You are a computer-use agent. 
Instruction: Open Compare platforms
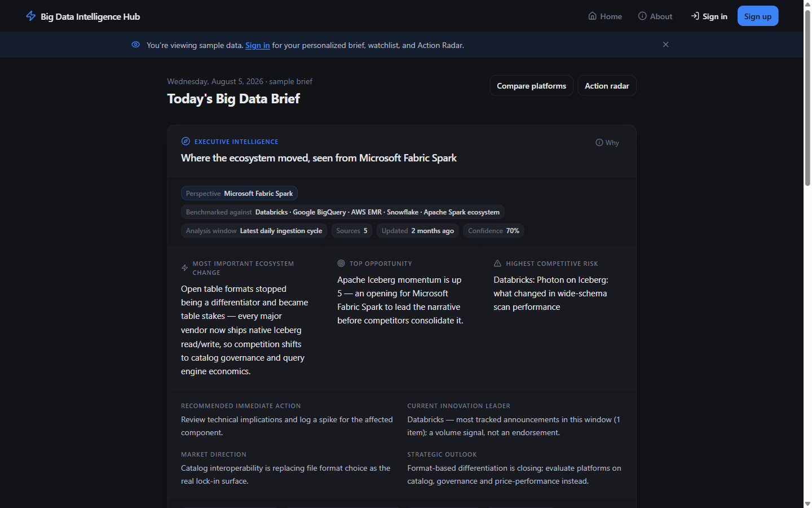coord(531,86)
